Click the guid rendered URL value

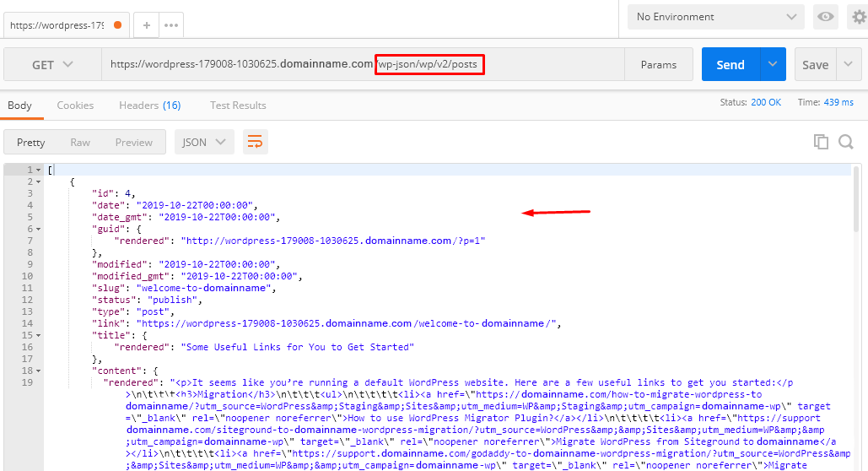[333, 241]
